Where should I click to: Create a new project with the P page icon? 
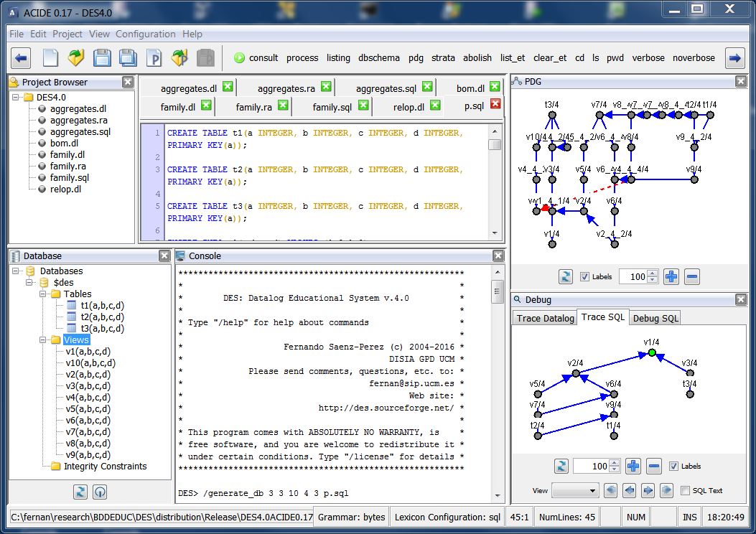coord(154,58)
